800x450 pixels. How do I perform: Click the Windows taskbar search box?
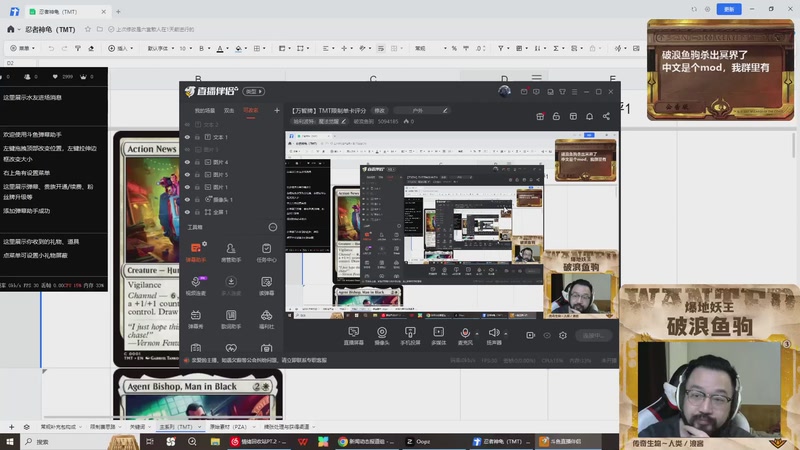pyautogui.click(x=71, y=442)
